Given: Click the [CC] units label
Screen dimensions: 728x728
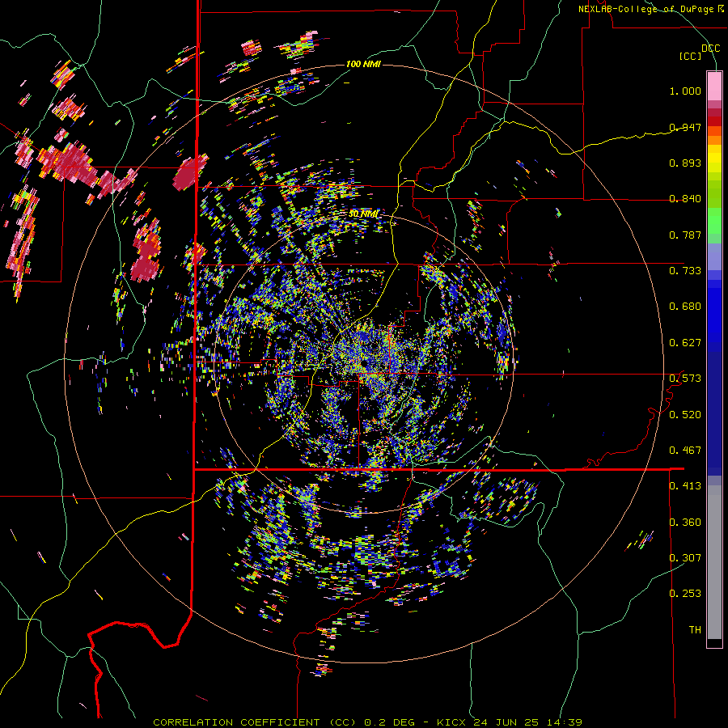Looking at the screenshot, I should (691, 56).
